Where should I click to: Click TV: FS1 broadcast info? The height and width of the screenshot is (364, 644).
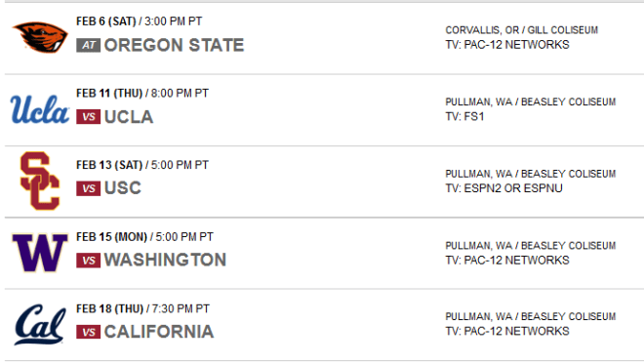[464, 117]
